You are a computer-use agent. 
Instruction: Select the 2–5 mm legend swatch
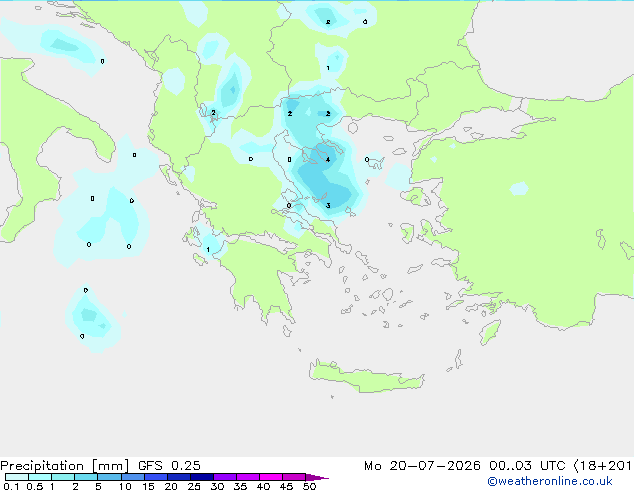86,477
